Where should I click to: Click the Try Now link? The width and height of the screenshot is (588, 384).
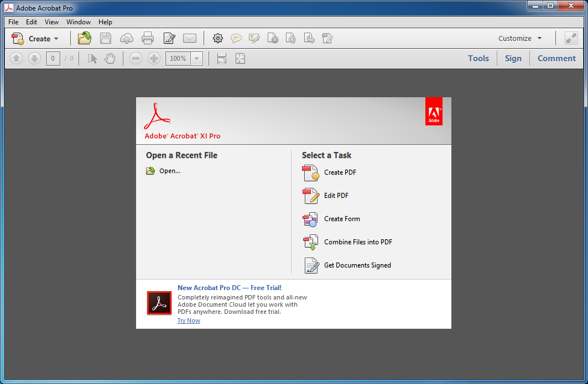[189, 320]
